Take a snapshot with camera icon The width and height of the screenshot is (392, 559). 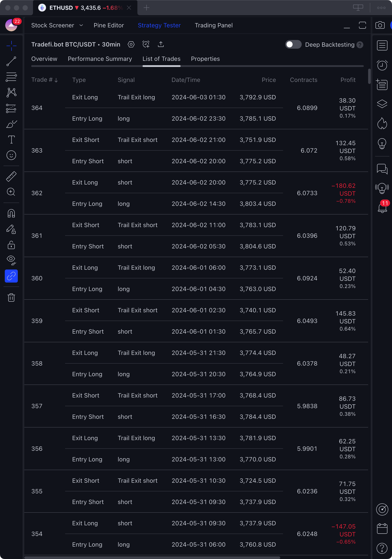(x=380, y=25)
